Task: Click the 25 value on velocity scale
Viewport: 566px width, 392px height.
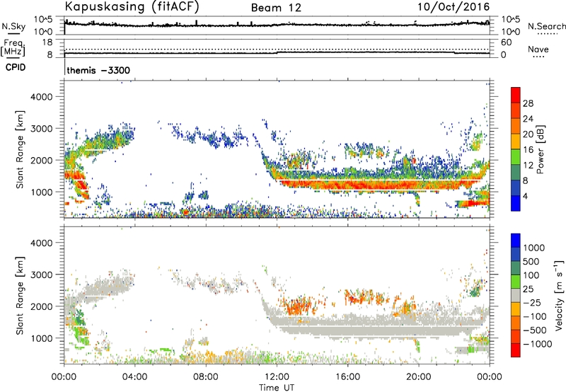Action: click(x=528, y=289)
